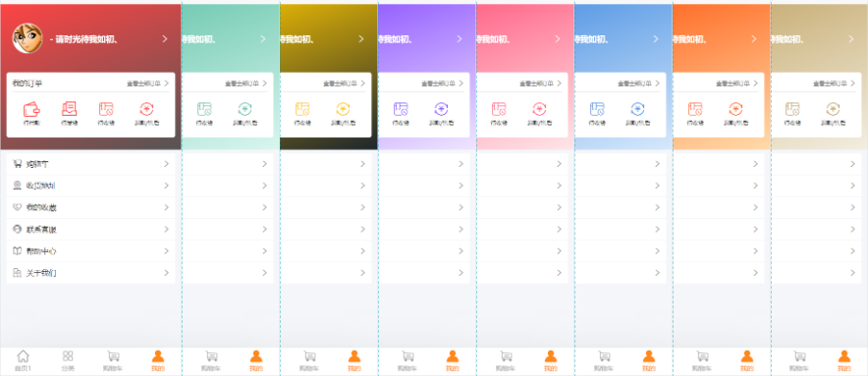Click the cartoon user avatar

pyautogui.click(x=27, y=38)
